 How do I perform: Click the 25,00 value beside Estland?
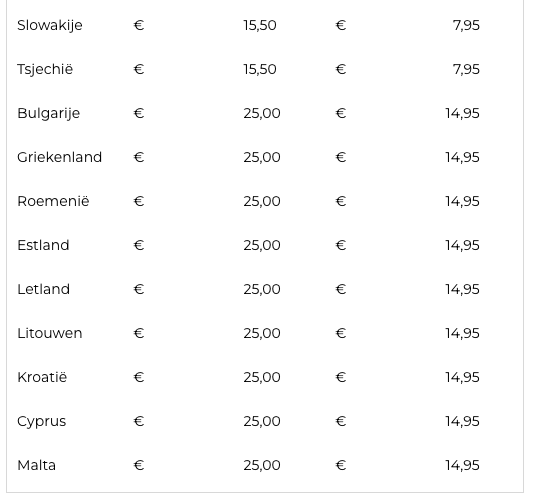point(262,245)
